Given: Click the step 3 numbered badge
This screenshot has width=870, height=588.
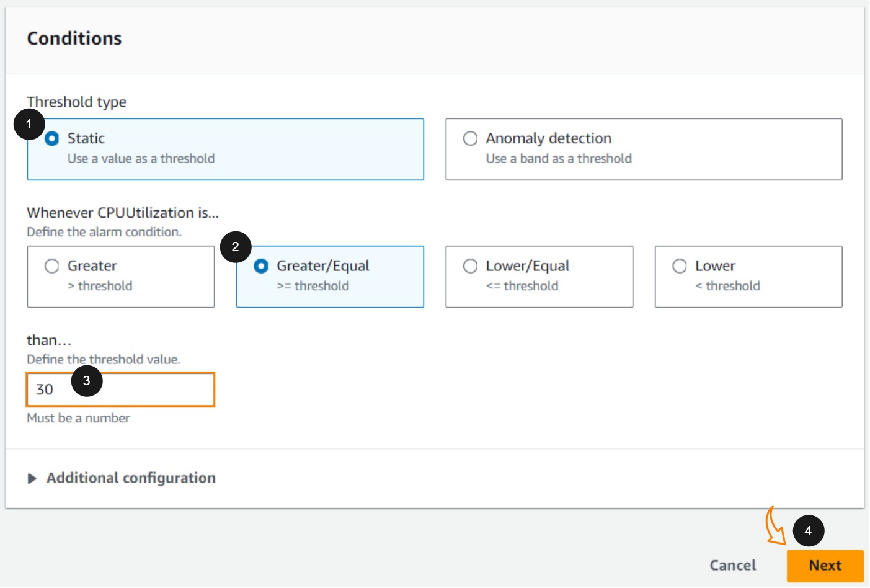Looking at the screenshot, I should tap(87, 381).
